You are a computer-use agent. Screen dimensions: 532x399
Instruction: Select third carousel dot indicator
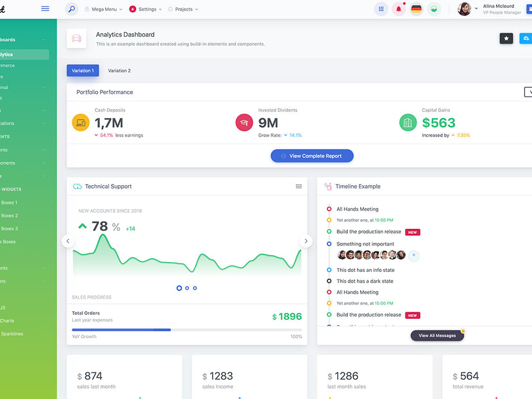[x=195, y=288]
